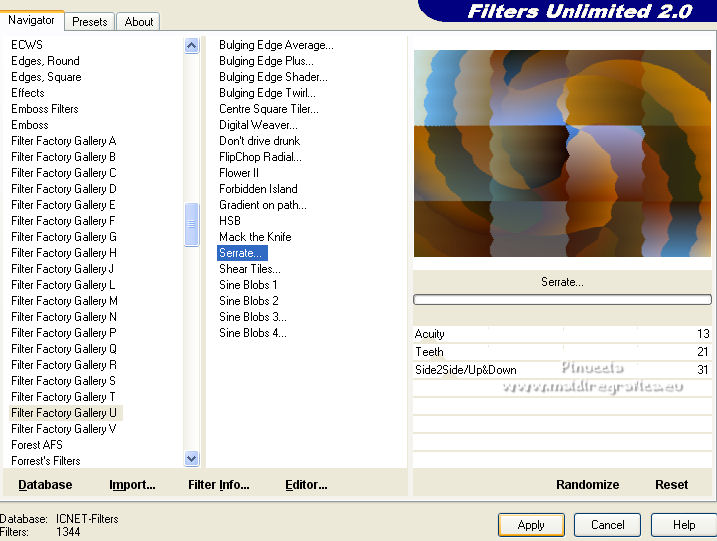Select the Forest AFS category
This screenshot has width=717, height=541.
click(37, 445)
